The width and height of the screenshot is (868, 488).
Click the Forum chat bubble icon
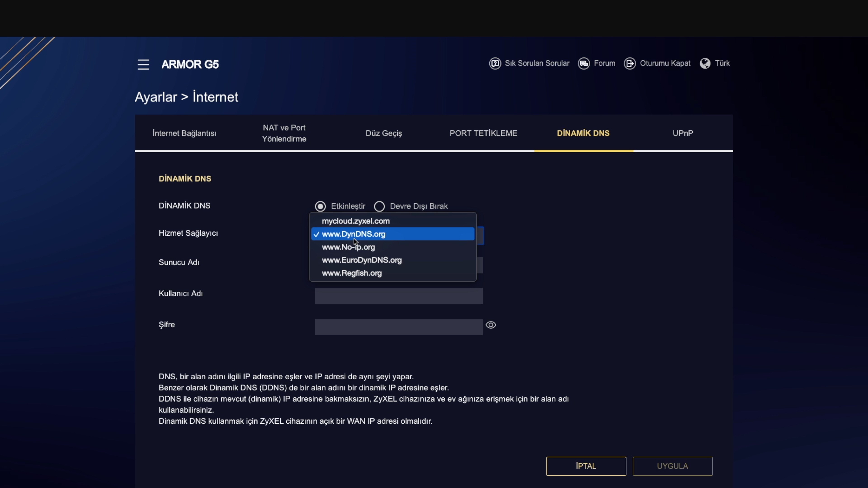(x=584, y=63)
